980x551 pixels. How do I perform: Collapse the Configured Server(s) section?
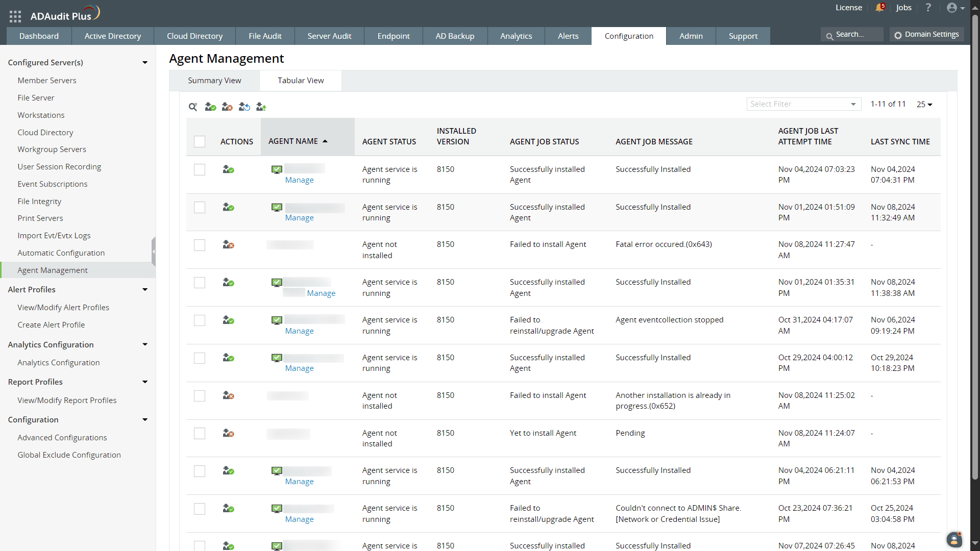[x=145, y=62]
